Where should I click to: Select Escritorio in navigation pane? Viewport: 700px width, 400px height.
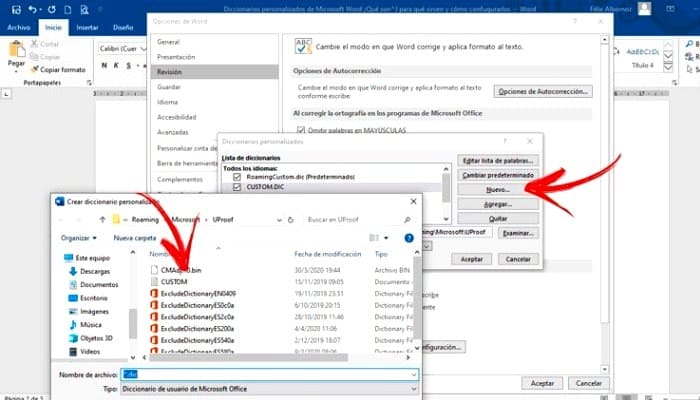pyautogui.click(x=88, y=298)
